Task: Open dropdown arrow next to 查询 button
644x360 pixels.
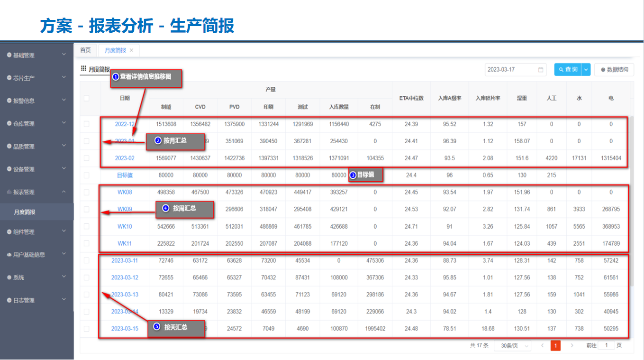Action: (586, 70)
